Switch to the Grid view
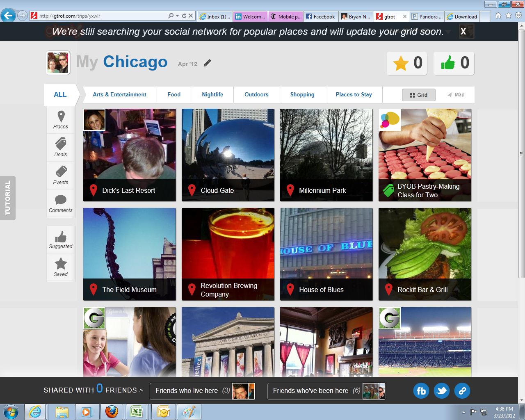 tap(418, 95)
